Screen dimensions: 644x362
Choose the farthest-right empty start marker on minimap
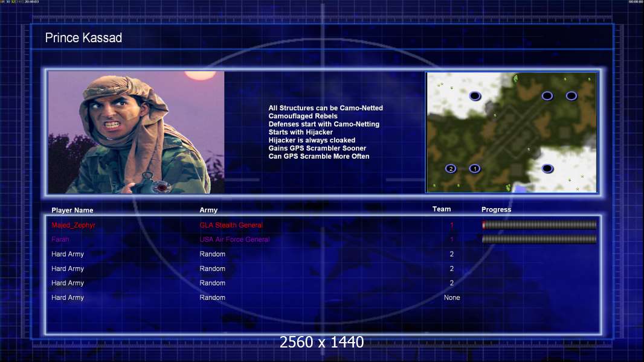click(572, 96)
